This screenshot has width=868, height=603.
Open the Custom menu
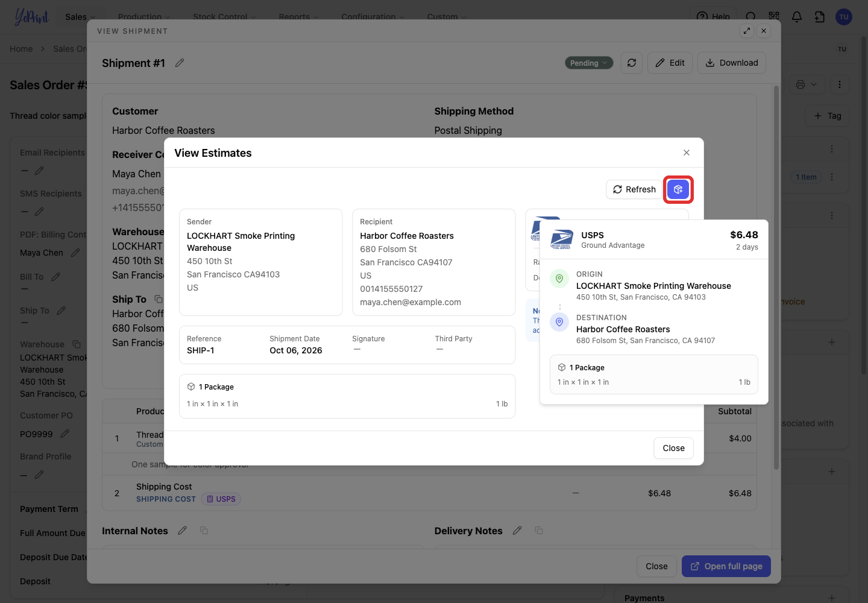pos(447,17)
